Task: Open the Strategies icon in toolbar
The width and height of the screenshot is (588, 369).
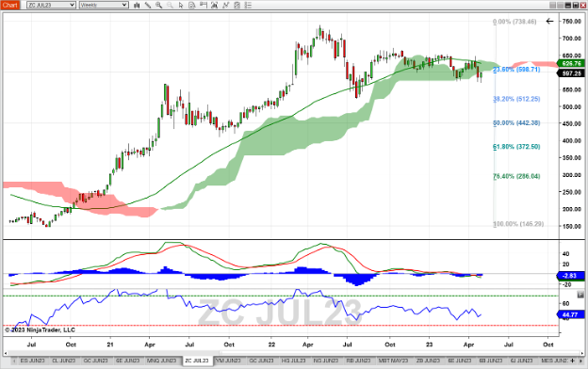Action: pos(237,6)
